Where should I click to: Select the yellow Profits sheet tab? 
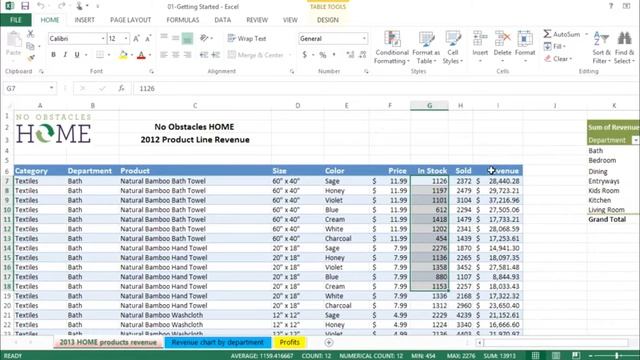coord(289,342)
